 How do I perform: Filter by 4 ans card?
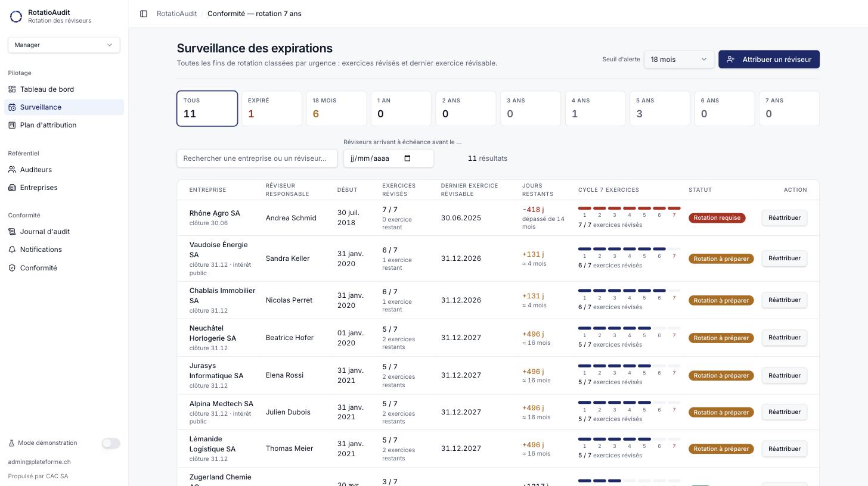595,108
